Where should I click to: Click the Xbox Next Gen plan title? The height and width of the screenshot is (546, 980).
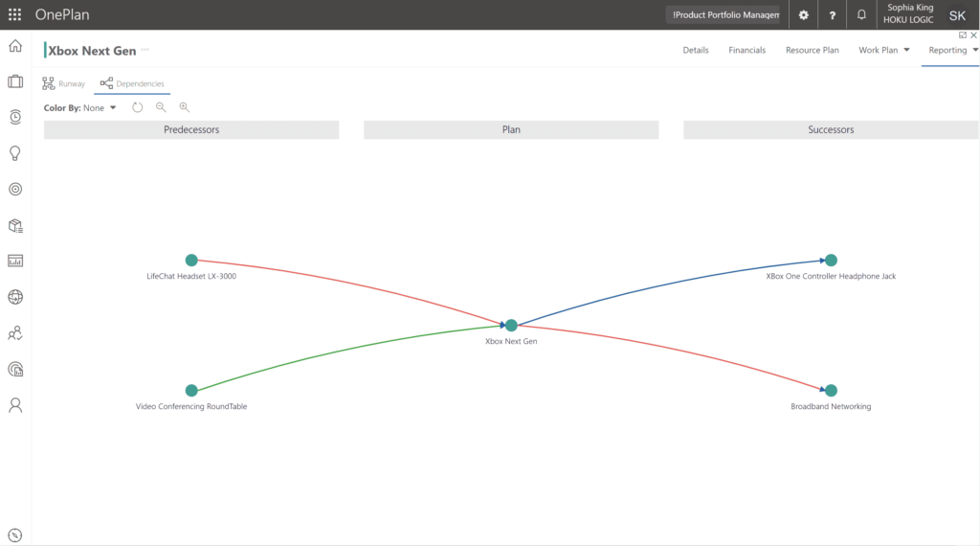pyautogui.click(x=92, y=51)
